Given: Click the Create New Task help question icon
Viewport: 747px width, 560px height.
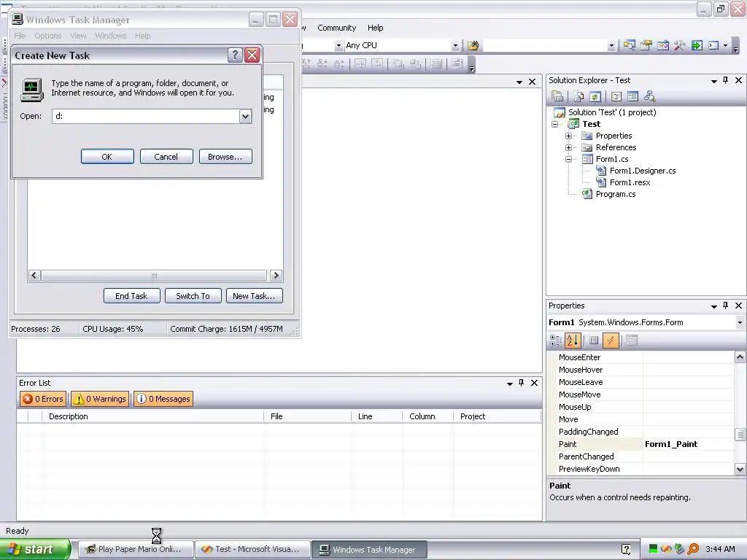Looking at the screenshot, I should tap(235, 55).
